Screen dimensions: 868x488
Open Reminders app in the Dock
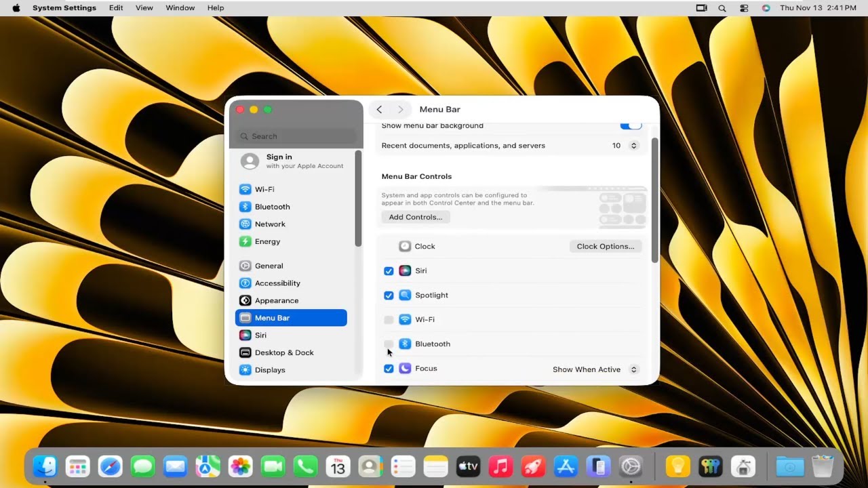[403, 466]
